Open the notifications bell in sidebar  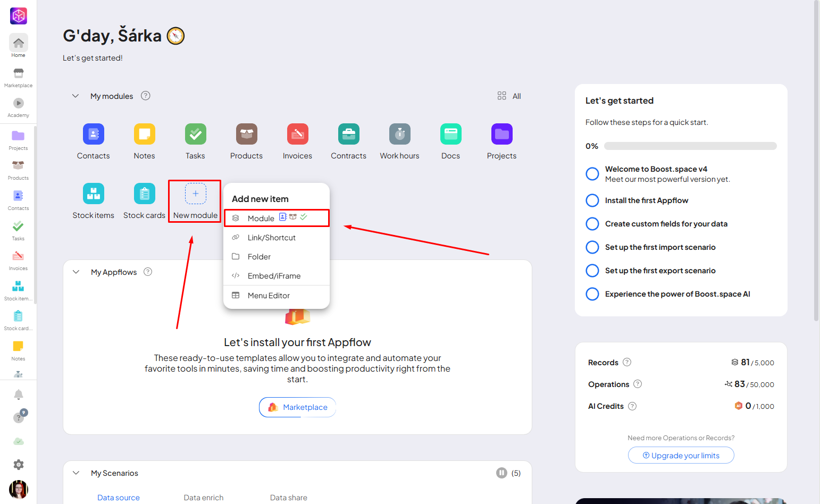coord(18,394)
